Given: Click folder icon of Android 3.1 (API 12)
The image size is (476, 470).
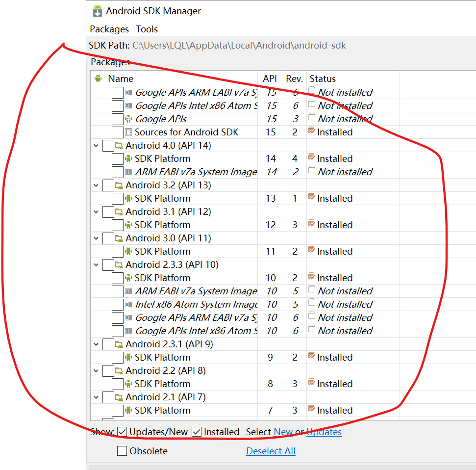Looking at the screenshot, I should [119, 212].
